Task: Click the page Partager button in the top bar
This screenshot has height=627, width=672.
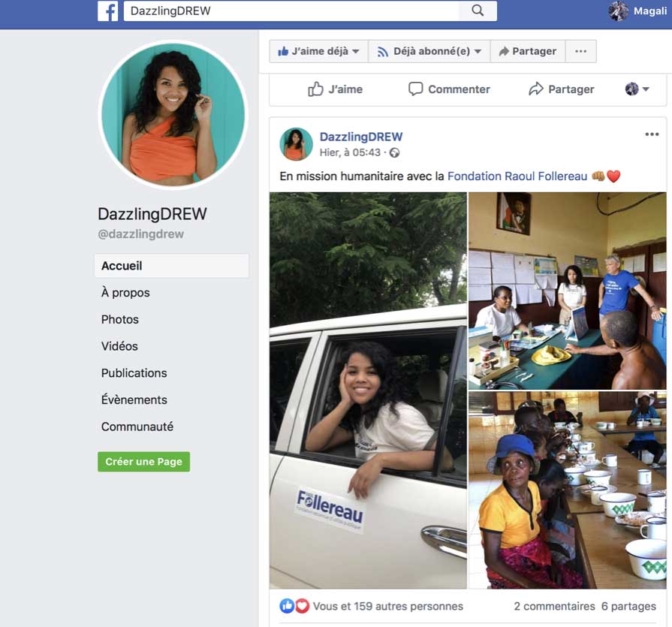Action: (528, 51)
